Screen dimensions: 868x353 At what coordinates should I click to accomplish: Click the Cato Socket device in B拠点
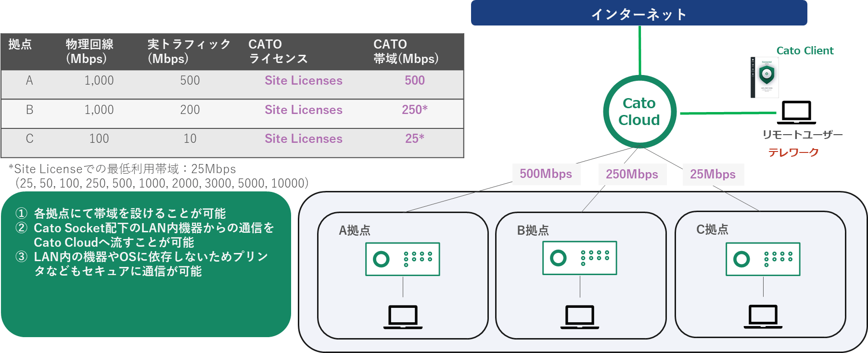click(579, 258)
